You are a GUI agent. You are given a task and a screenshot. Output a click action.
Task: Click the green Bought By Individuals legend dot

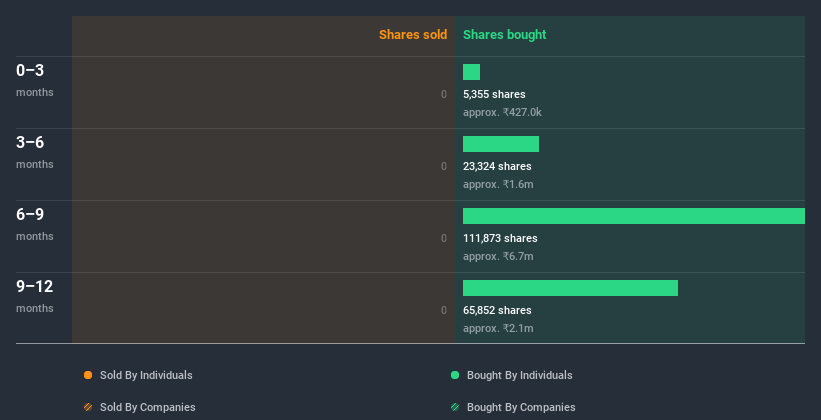pos(455,375)
